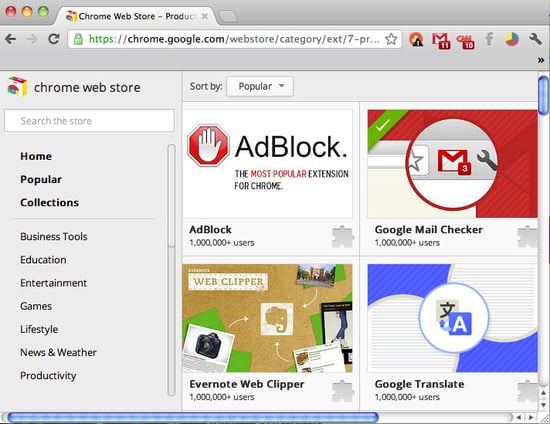550x424 pixels.
Task: Bookmark page with the star icon
Action: click(x=391, y=39)
